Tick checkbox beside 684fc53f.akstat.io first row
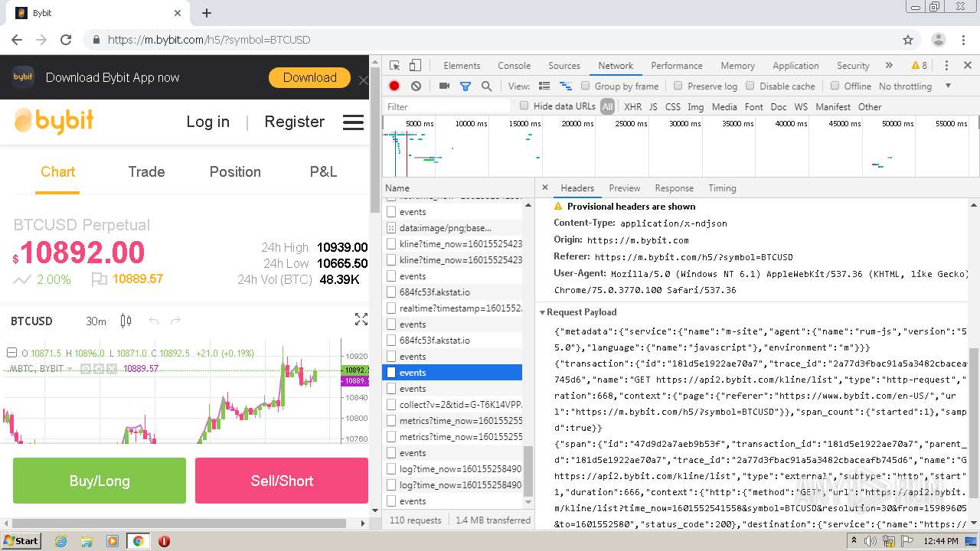 pyautogui.click(x=391, y=292)
